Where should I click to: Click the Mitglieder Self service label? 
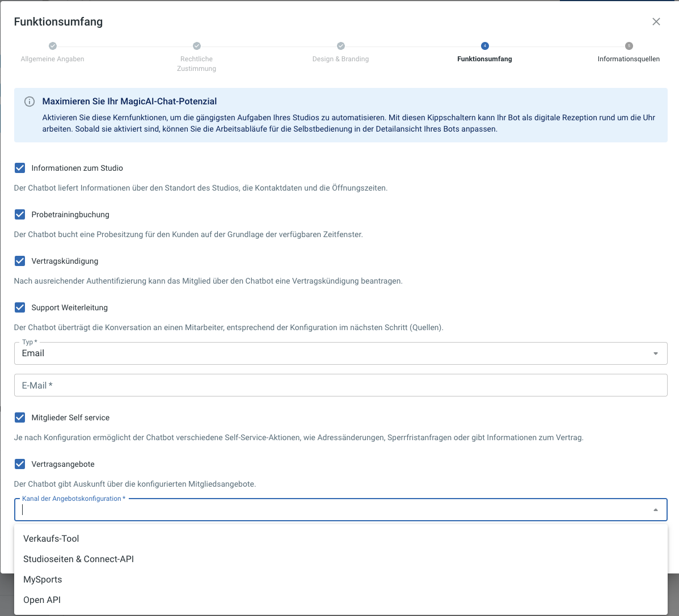[70, 417]
